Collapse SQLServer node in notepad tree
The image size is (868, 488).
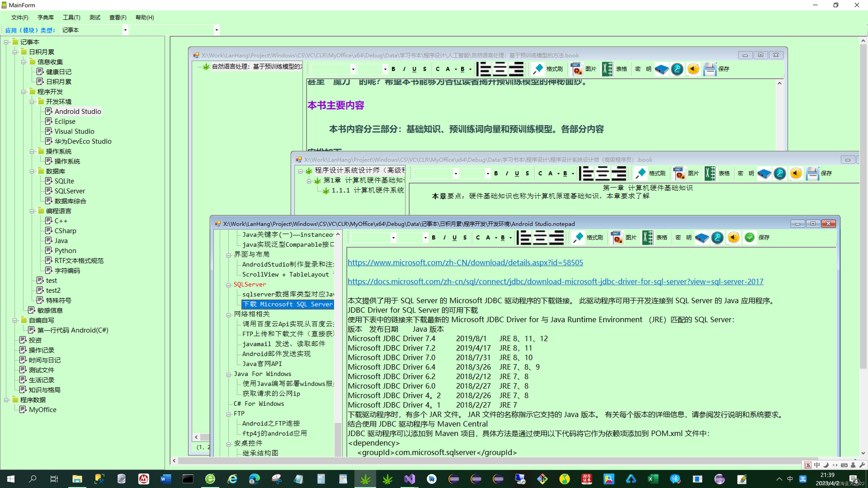pyautogui.click(x=229, y=285)
